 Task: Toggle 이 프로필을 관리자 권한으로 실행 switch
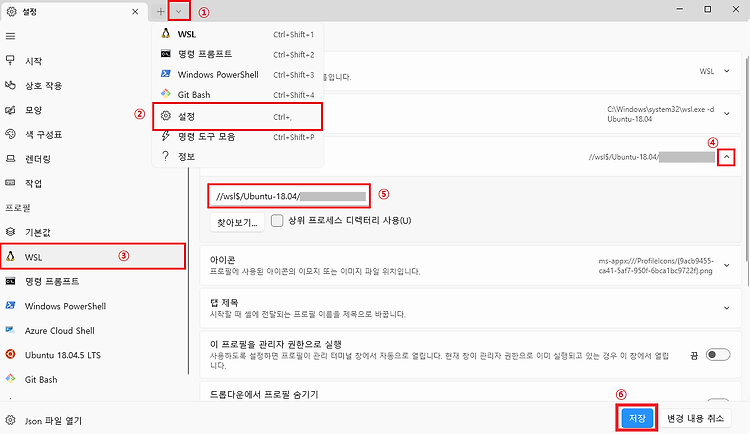point(718,355)
